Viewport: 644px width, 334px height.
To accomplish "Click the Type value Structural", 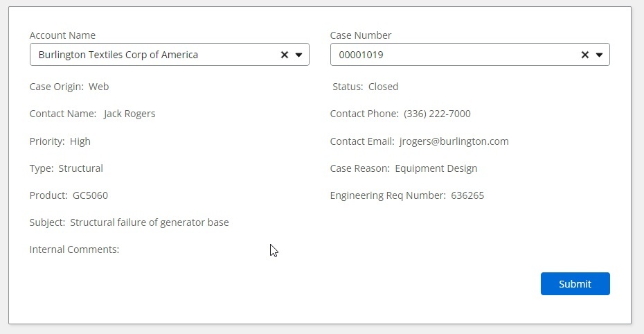I will pos(80,168).
